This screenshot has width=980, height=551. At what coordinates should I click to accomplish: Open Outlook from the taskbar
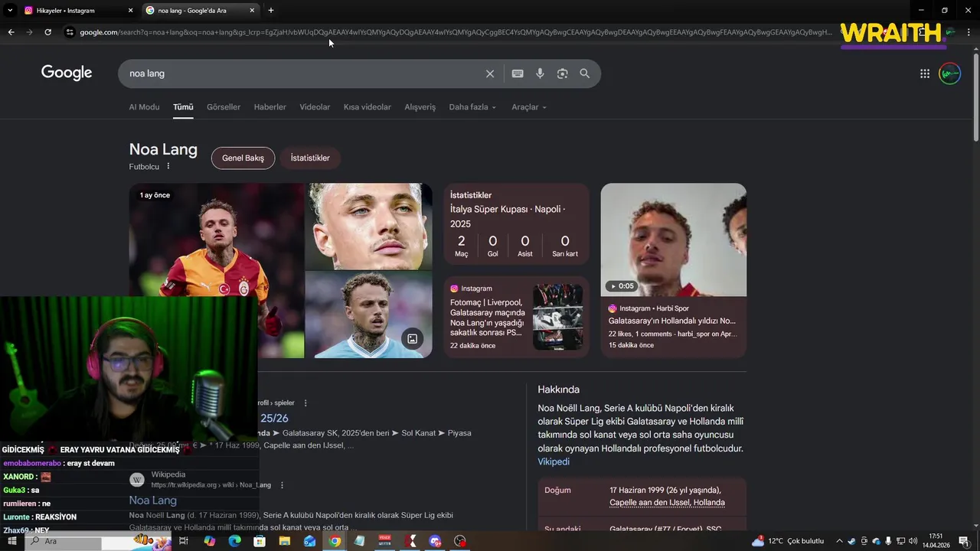(x=309, y=541)
